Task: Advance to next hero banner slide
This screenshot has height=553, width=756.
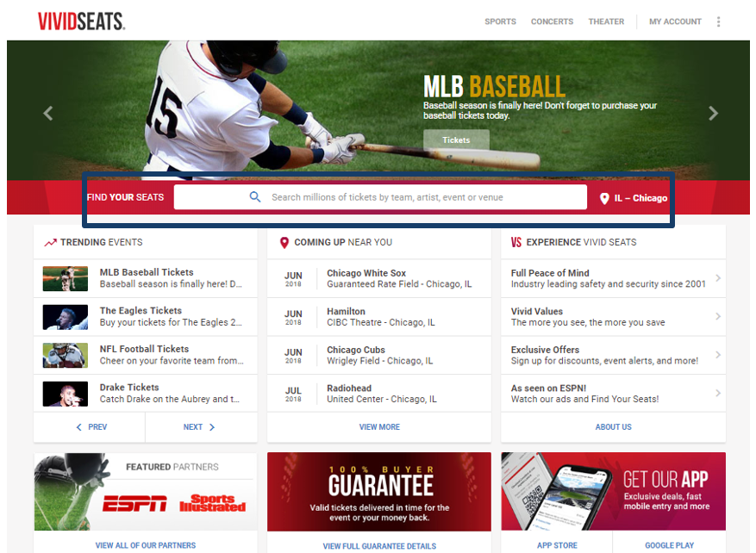Action: 713,113
